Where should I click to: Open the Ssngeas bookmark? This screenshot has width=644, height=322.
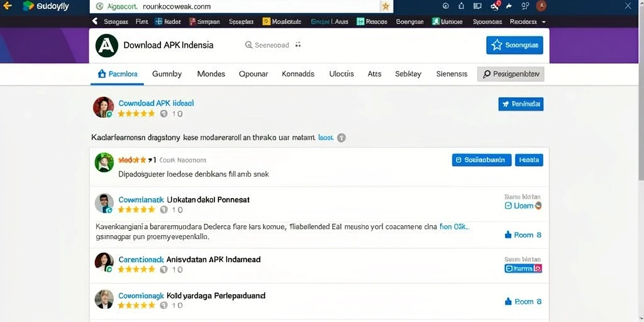coord(116,22)
